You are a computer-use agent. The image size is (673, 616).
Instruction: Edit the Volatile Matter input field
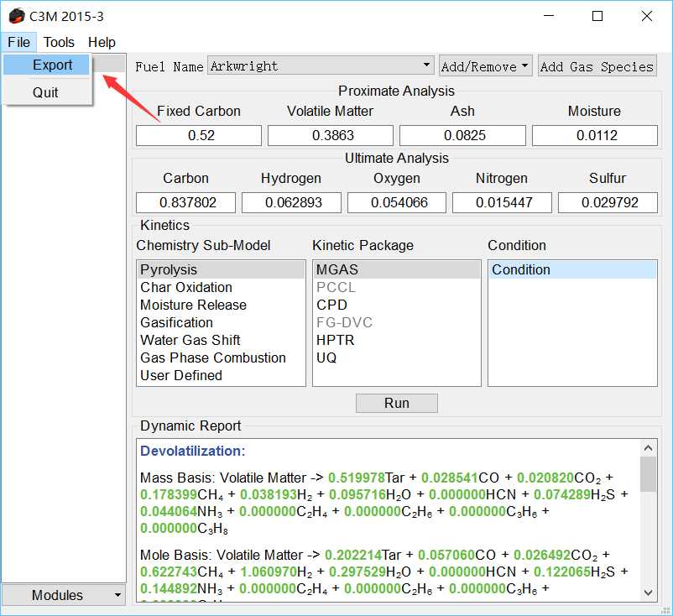pos(330,135)
